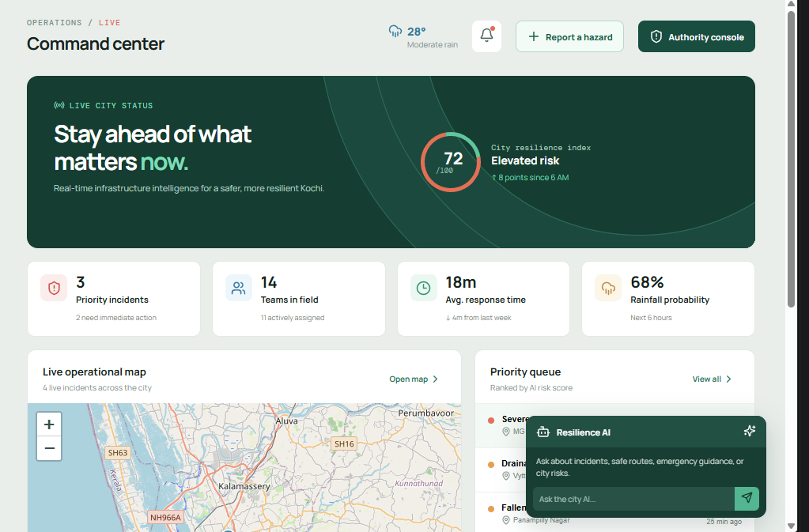Select the Kalamassery label on the map
Screen dimensions: 809x532
[244, 486]
